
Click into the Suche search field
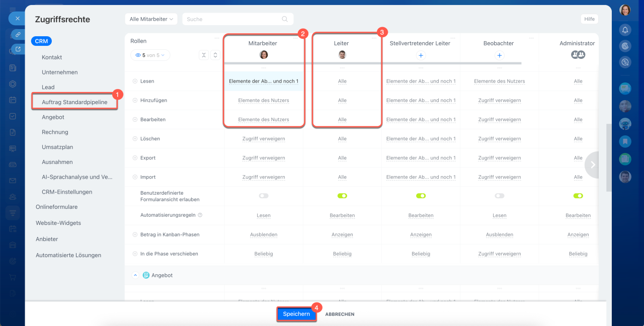point(231,19)
